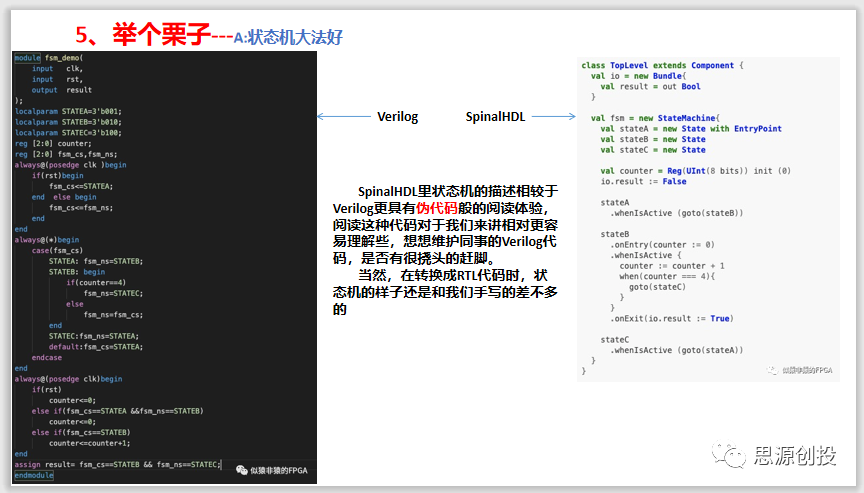This screenshot has height=493, width=864.
Task: Click 'when(counter === 4){' line
Action: [x=667, y=277]
